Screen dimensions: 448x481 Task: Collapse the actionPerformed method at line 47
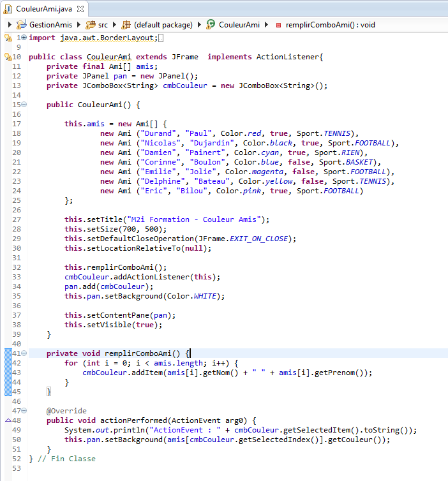coord(24,411)
